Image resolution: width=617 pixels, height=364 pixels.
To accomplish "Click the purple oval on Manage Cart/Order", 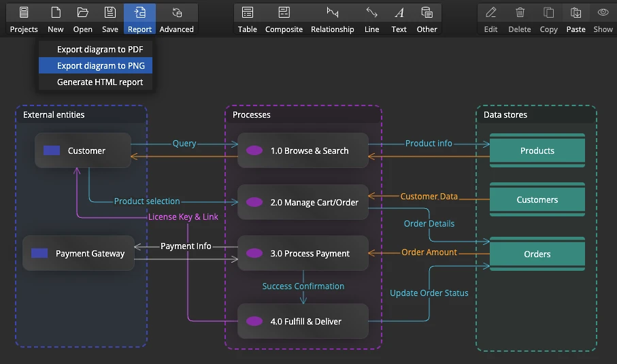I will [x=254, y=202].
